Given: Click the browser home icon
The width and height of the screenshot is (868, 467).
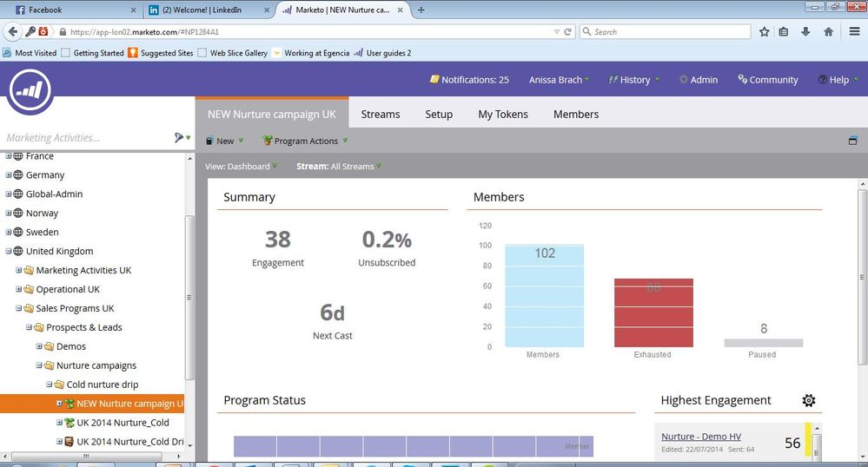Looking at the screenshot, I should pyautogui.click(x=829, y=32).
